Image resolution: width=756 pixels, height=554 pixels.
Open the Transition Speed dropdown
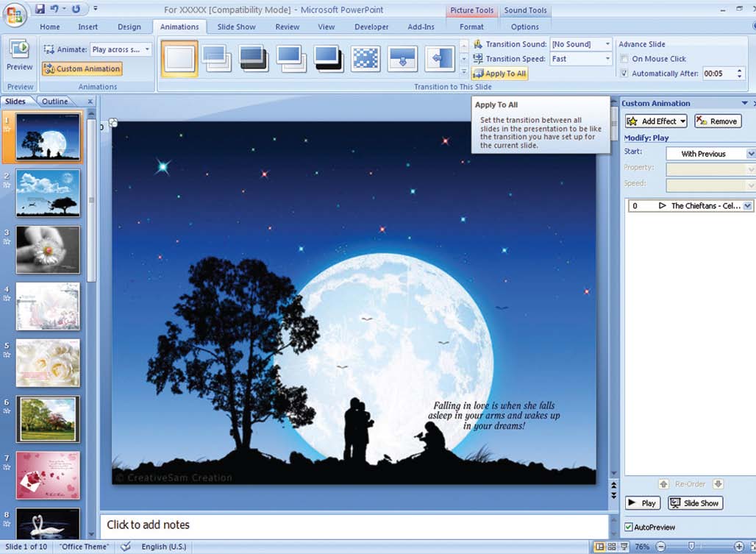point(606,58)
